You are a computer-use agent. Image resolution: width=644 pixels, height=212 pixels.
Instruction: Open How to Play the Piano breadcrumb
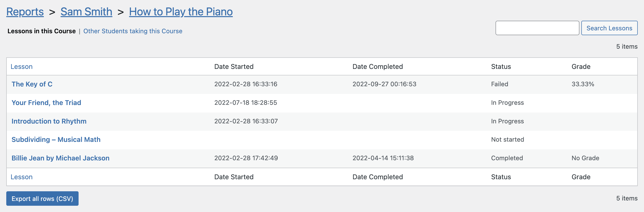coord(181,12)
